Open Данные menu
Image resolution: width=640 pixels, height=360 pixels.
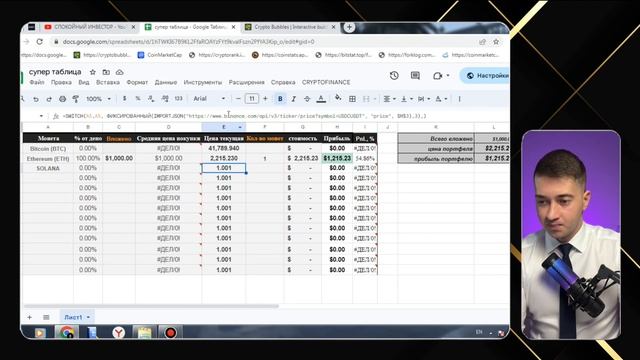[166, 82]
